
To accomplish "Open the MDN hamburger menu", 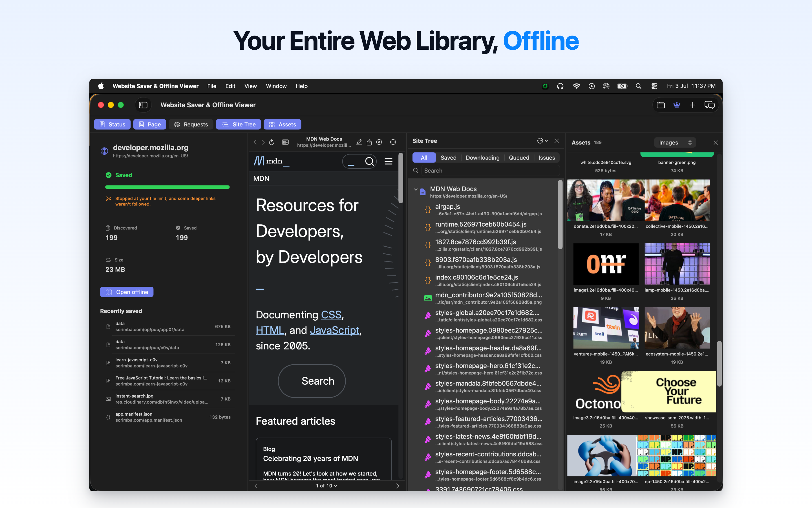I will 389,162.
